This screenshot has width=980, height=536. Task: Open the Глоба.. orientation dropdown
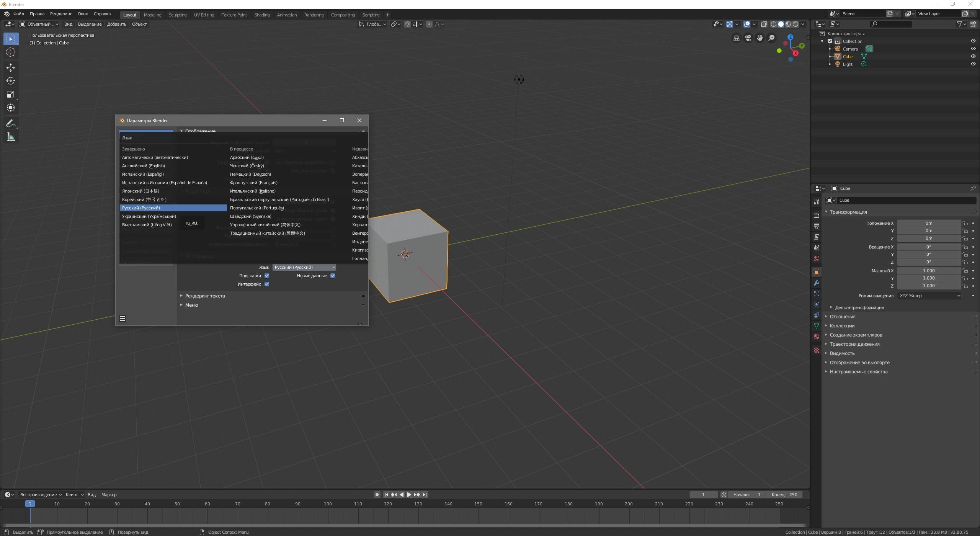(x=372, y=24)
